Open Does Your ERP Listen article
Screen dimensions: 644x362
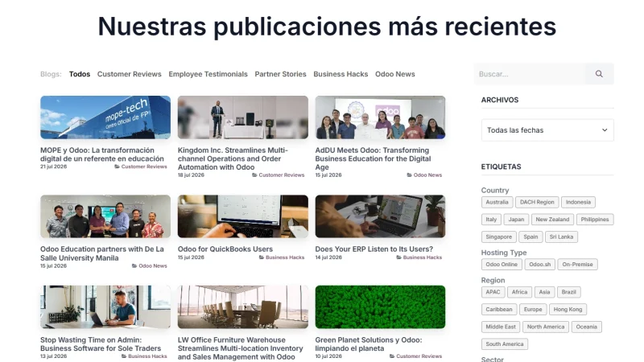point(374,249)
